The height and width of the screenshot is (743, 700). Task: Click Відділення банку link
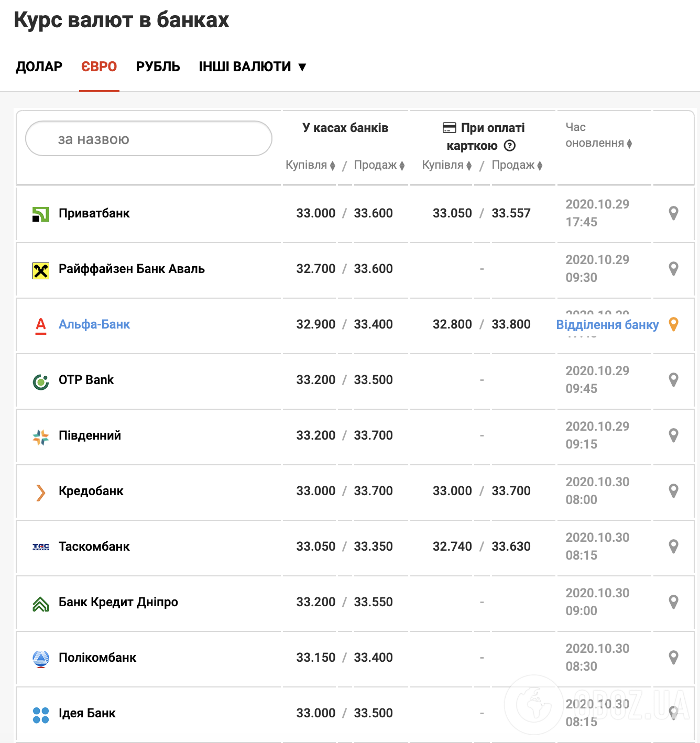(x=607, y=325)
